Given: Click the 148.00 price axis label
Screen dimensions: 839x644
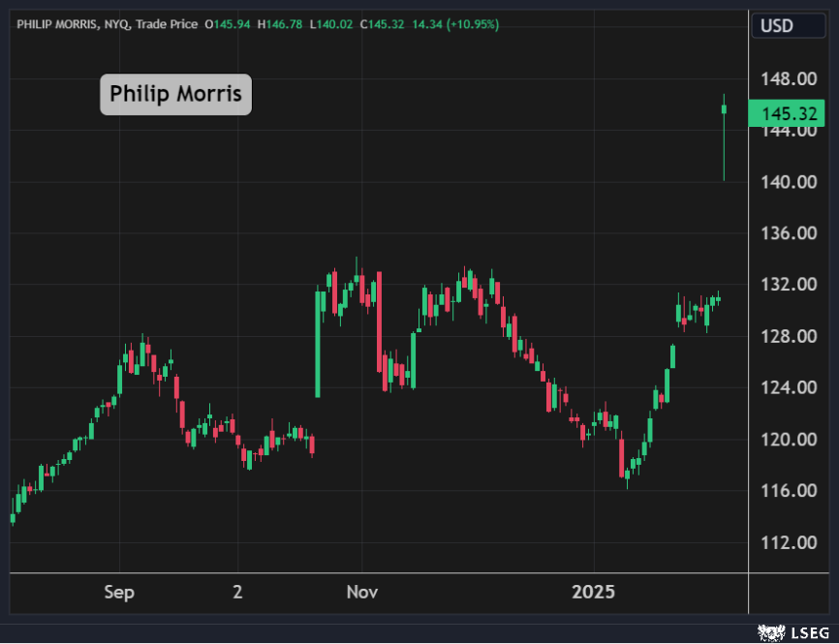Looking at the screenshot, I should point(790,79).
